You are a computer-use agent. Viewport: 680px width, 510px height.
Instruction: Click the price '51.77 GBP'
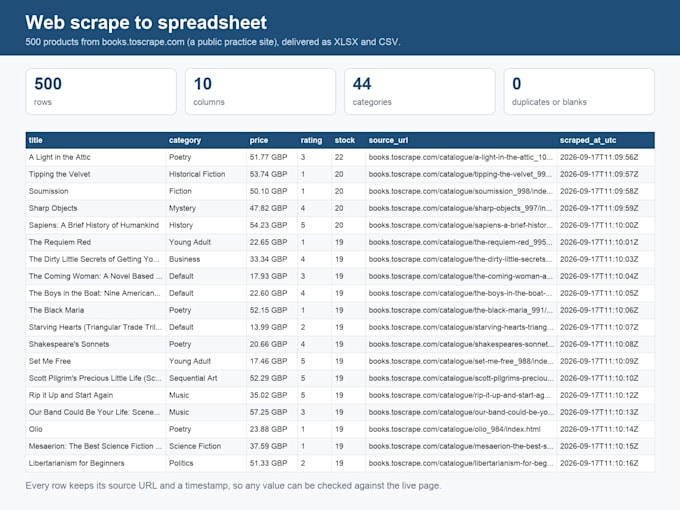pos(268,157)
